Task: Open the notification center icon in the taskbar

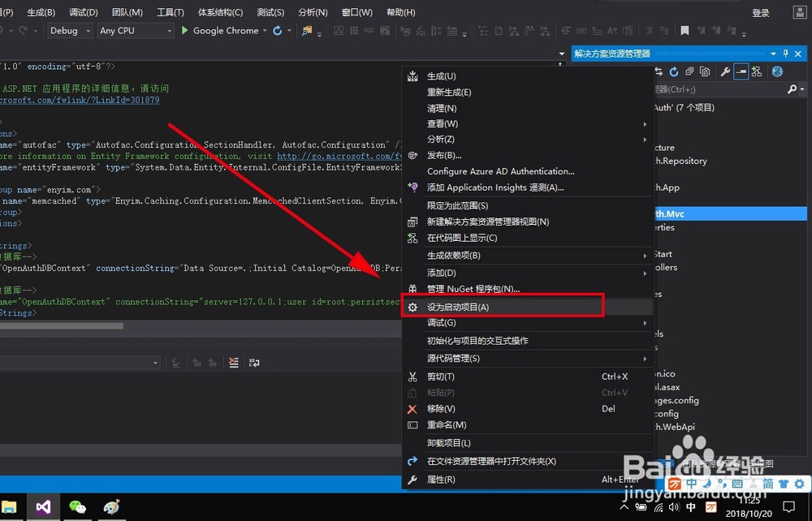Action: [788, 506]
